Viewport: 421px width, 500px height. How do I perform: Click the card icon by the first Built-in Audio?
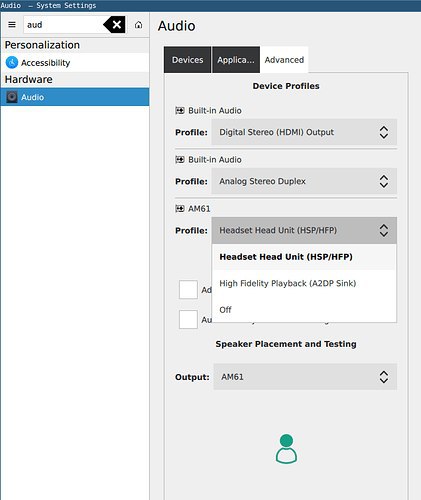tap(180, 111)
